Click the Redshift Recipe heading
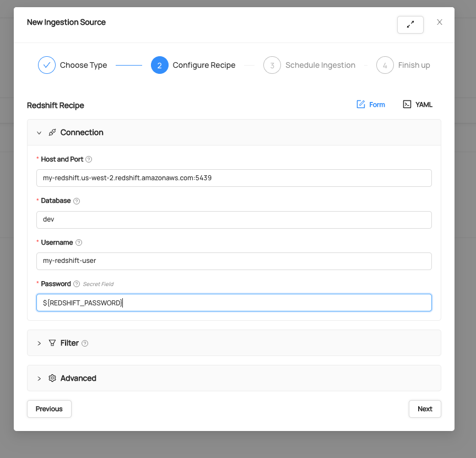The image size is (476, 458). 56,105
